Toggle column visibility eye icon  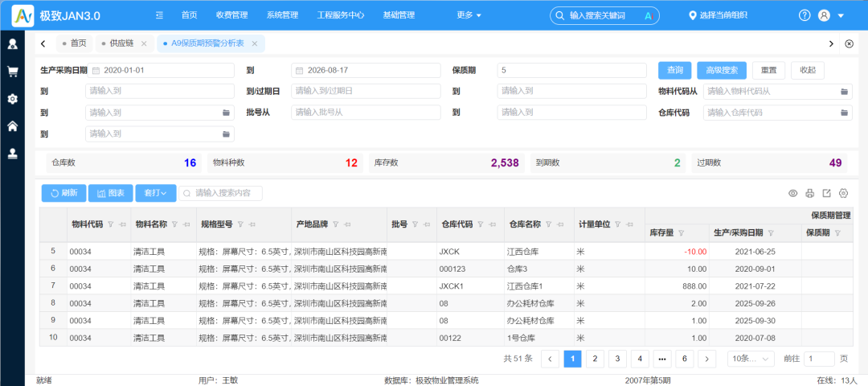[x=792, y=193]
